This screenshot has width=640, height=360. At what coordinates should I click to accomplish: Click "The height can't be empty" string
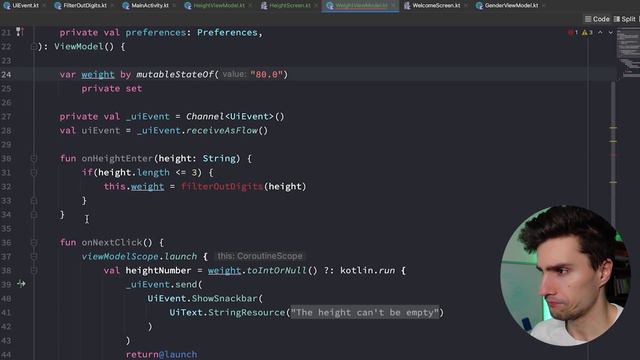(364, 313)
